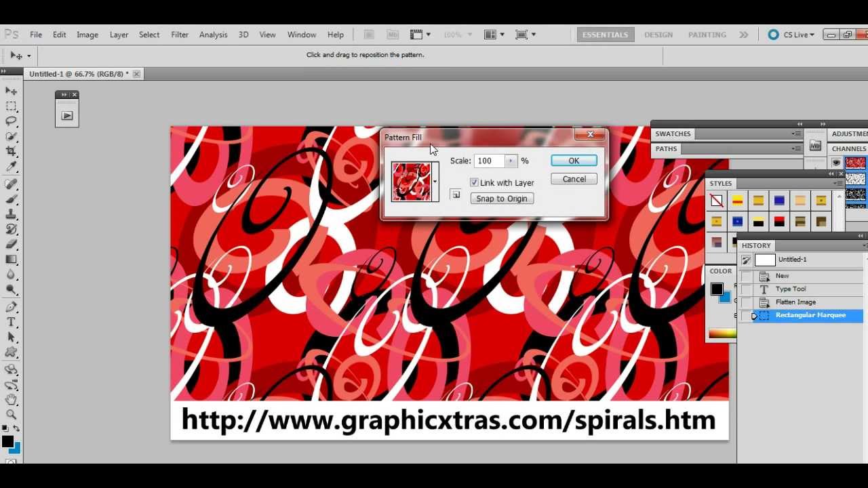The height and width of the screenshot is (488, 868).
Task: Select the Move tool in the toolbox
Action: pyautogui.click(x=11, y=90)
